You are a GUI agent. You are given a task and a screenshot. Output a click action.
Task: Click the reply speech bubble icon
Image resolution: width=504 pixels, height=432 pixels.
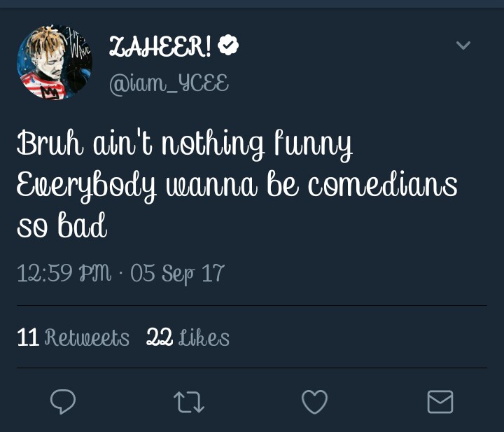(63, 401)
